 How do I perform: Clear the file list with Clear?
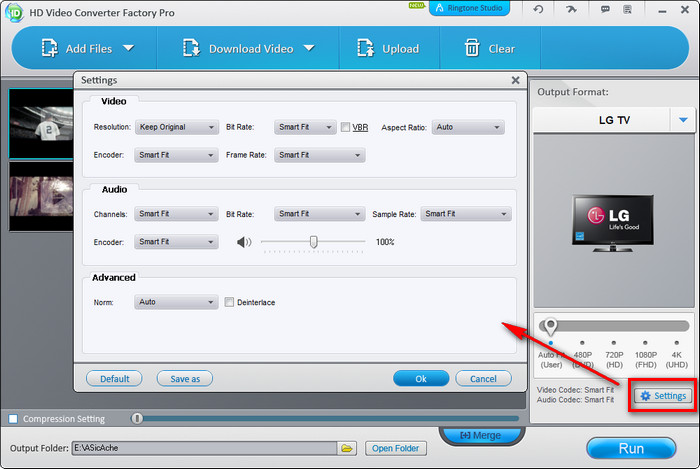pyautogui.click(x=489, y=48)
